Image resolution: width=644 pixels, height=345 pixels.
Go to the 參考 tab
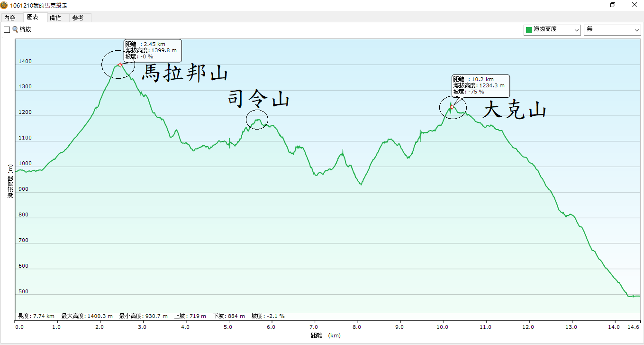(78, 18)
